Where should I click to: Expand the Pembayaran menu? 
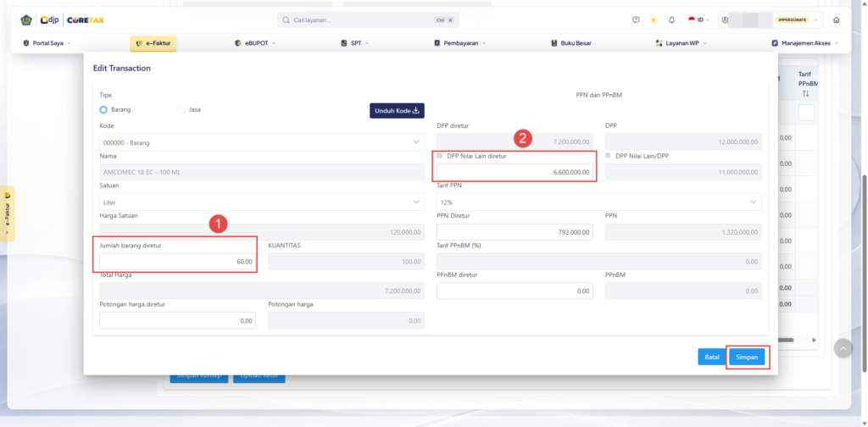[x=459, y=42]
